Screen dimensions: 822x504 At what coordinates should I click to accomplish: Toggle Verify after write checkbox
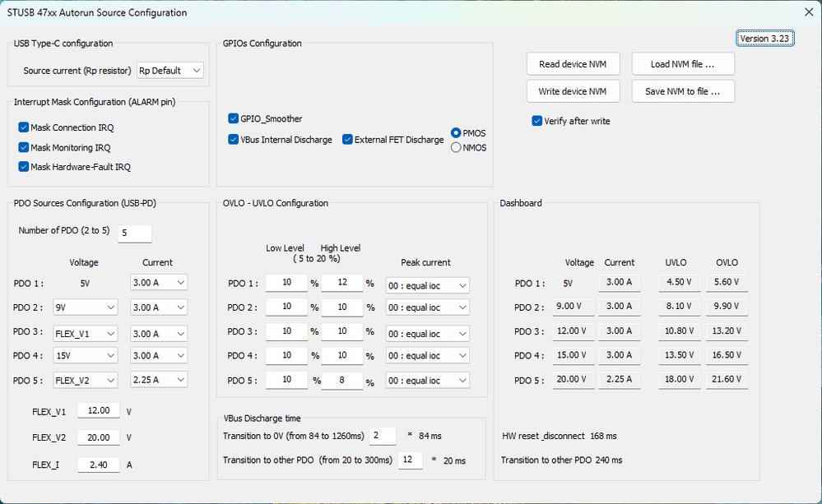click(x=538, y=121)
